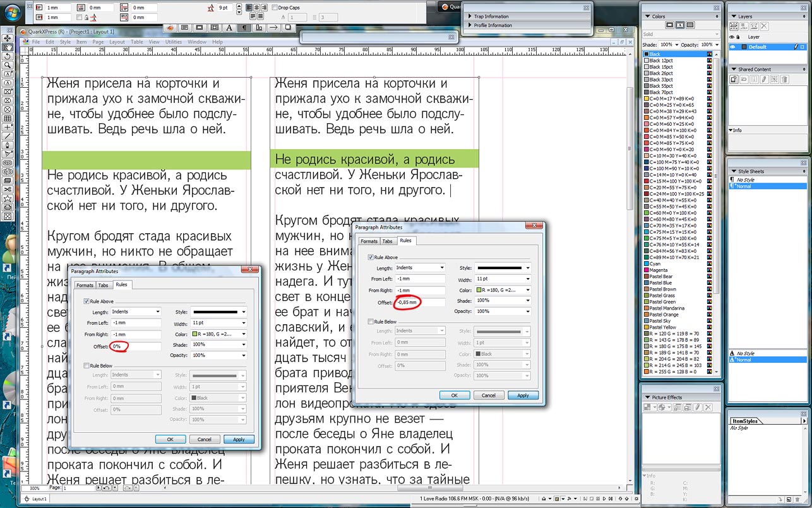This screenshot has width=812, height=508.
Task: Toggle Rule Below checkbox in right dialog
Action: pos(371,321)
